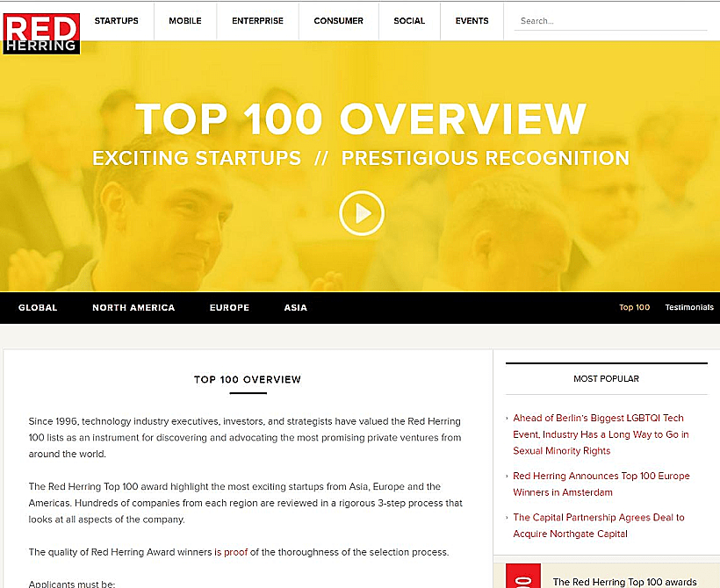
Task: Click the red Top 100 awards thumbnail
Action: 525,576
